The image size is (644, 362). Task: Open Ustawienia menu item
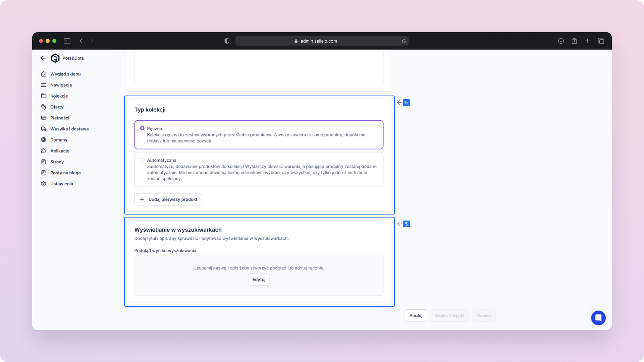(62, 184)
